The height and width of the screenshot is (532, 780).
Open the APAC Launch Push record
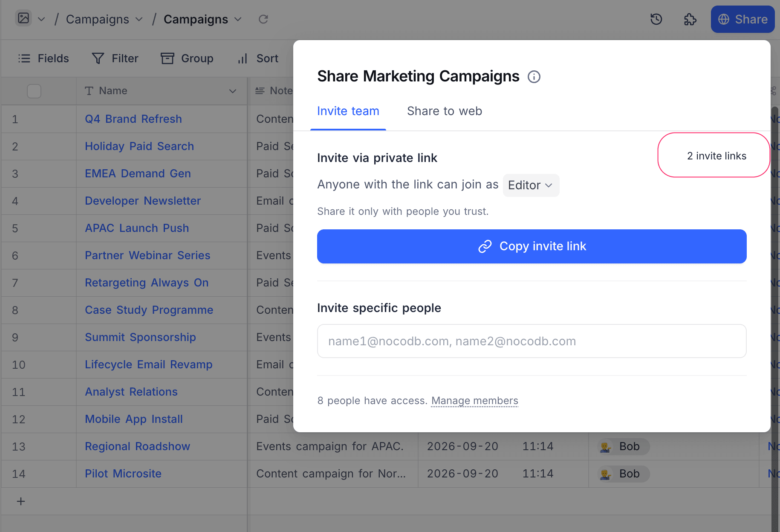coord(137,228)
